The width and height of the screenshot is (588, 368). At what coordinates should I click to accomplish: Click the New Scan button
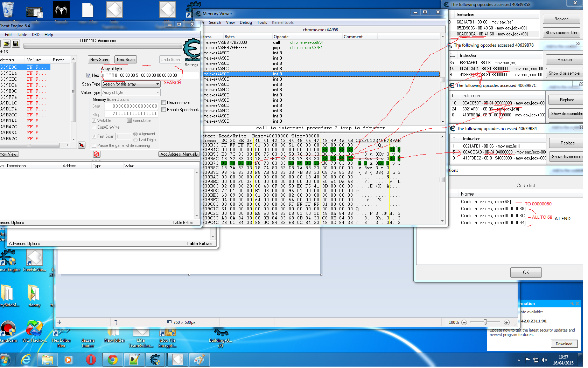99,60
